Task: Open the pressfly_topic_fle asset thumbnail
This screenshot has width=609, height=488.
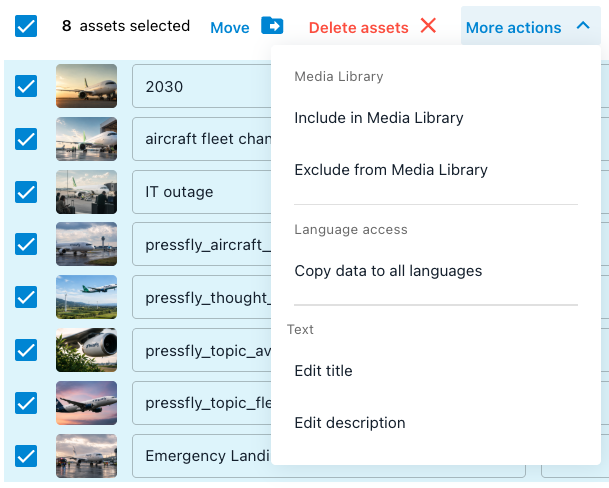Action: 86,403
